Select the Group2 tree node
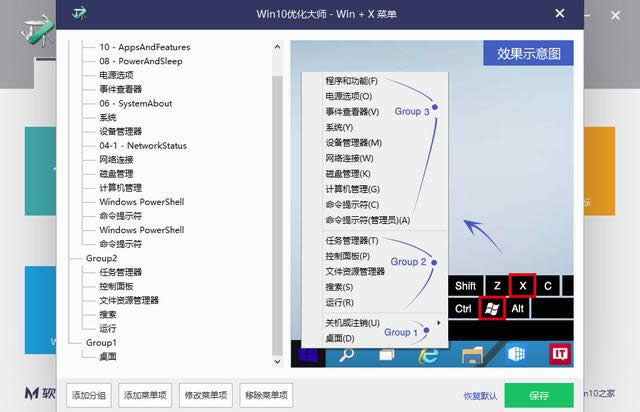 click(101, 258)
